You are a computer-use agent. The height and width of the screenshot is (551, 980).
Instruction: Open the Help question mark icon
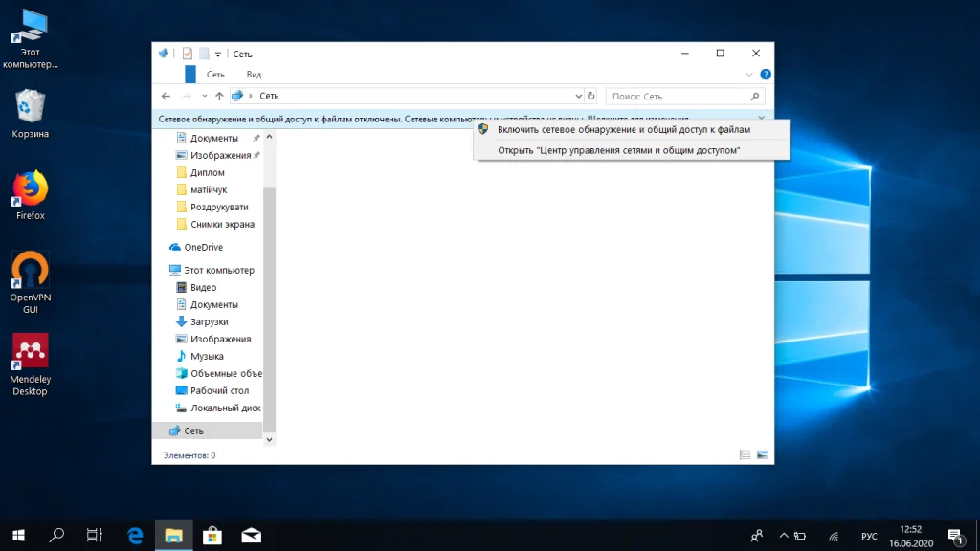pos(765,75)
